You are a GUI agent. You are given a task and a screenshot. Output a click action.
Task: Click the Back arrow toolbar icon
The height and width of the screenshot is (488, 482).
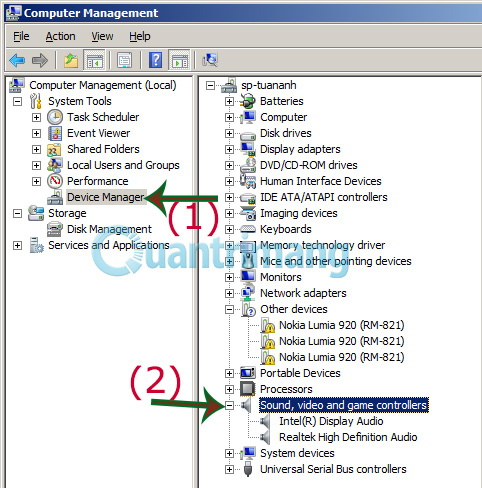click(17, 61)
